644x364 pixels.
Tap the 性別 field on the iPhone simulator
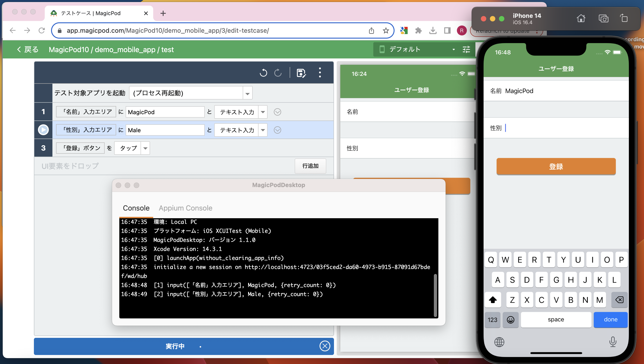click(x=556, y=128)
